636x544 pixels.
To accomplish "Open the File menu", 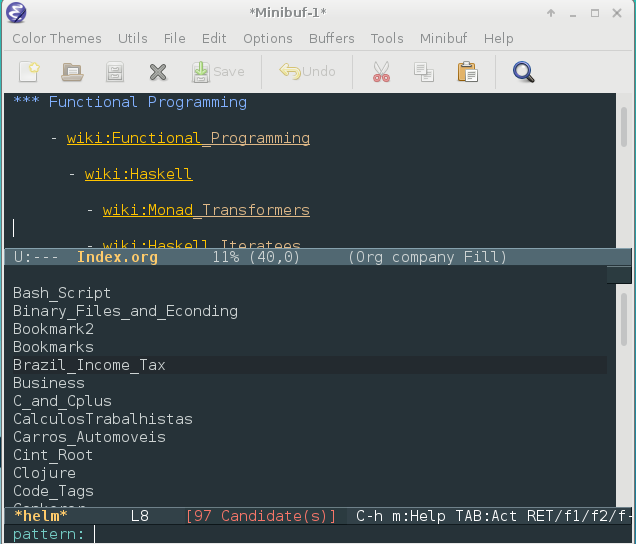I will pyautogui.click(x=174, y=39).
